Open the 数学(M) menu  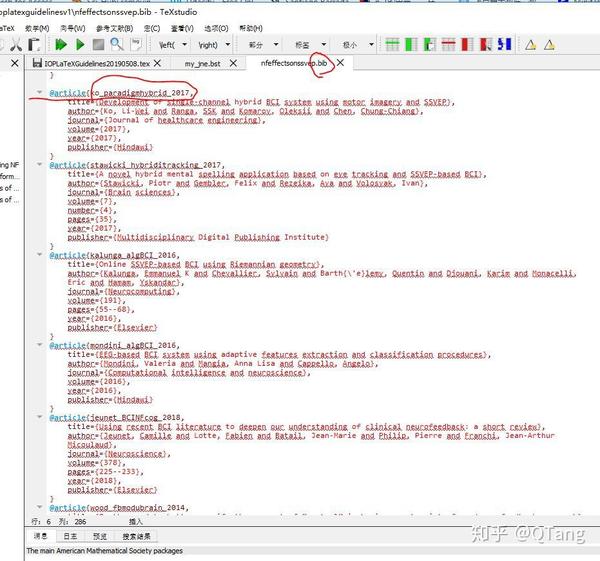click(x=37, y=28)
